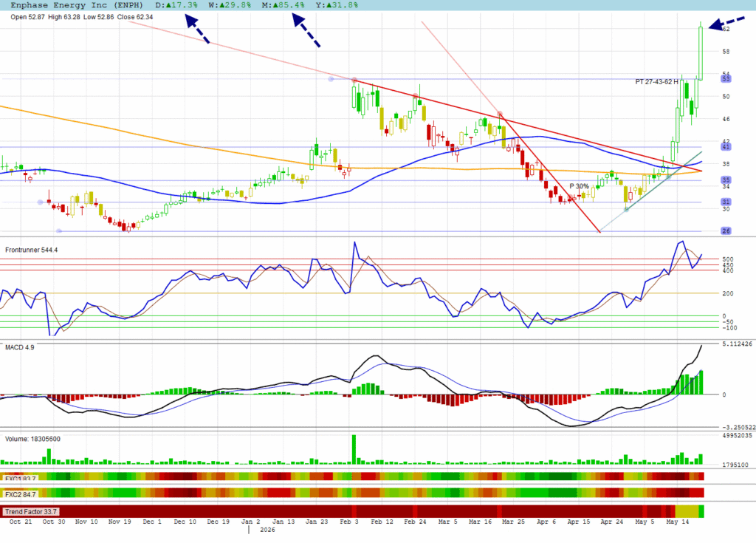Screen dimensions: 756x543
Task: Click the Frontrunner 544.4 indicator label
Action: [x=31, y=250]
